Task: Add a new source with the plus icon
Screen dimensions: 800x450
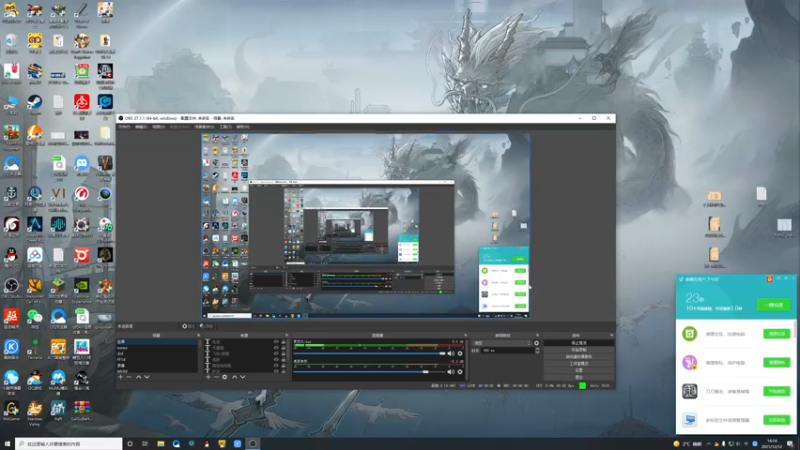Action: [x=208, y=377]
